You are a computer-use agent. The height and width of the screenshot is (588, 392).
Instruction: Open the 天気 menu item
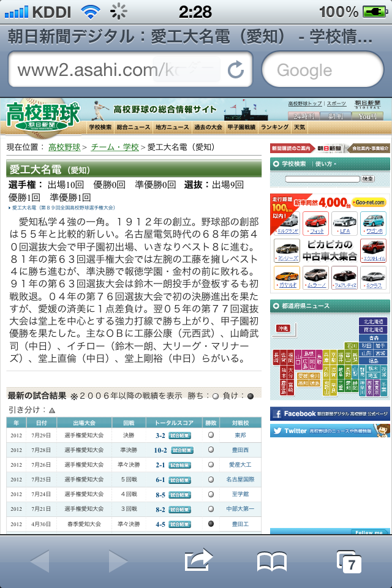(300, 127)
